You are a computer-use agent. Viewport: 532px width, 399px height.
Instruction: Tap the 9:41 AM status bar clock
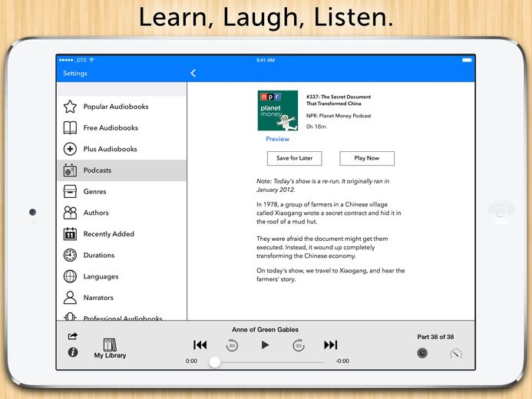(x=266, y=60)
